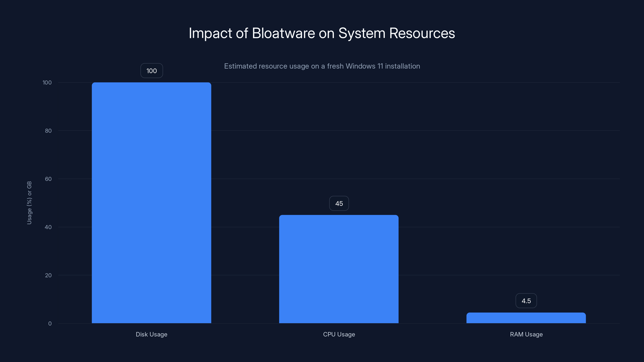Viewport: 644px width, 362px height.
Task: Select the chart title text
Action: coord(322,33)
